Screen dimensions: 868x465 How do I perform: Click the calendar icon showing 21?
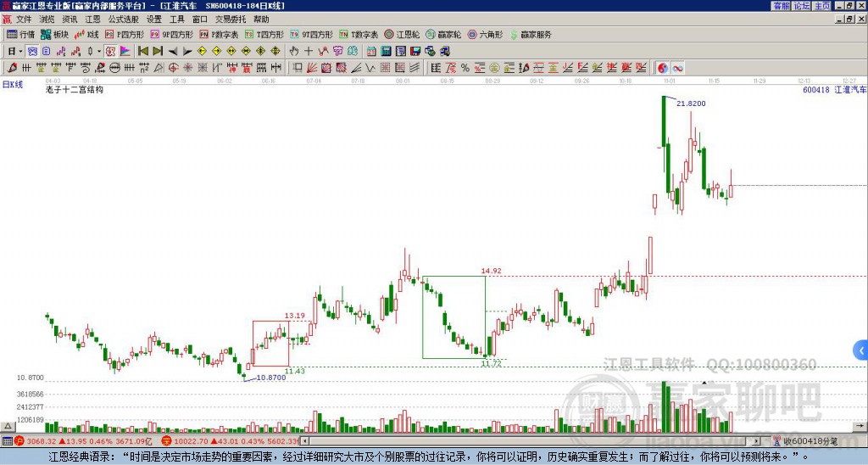(x=371, y=52)
